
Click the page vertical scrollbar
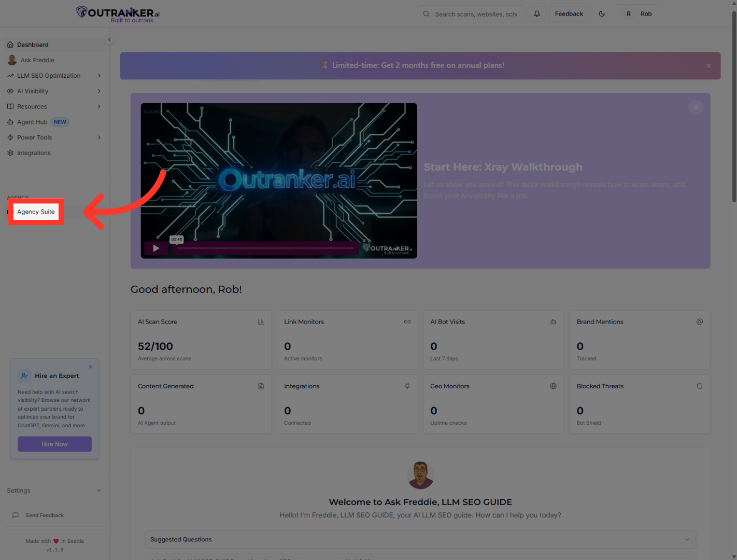coord(734,106)
